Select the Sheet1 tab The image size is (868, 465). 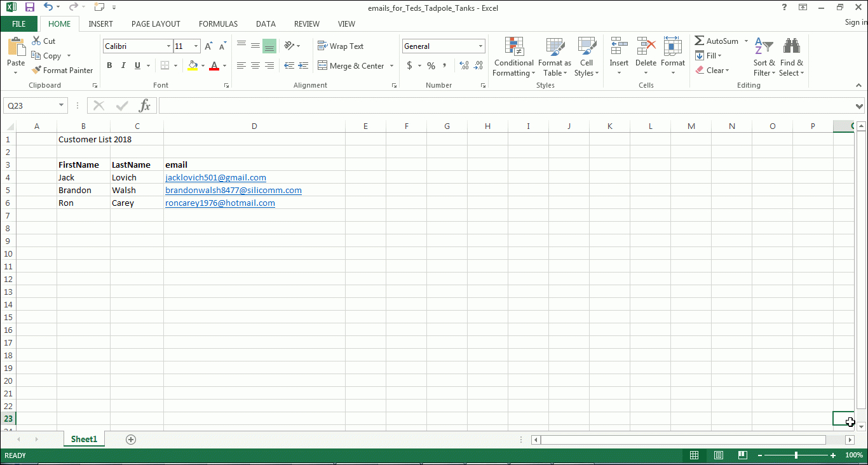point(83,438)
